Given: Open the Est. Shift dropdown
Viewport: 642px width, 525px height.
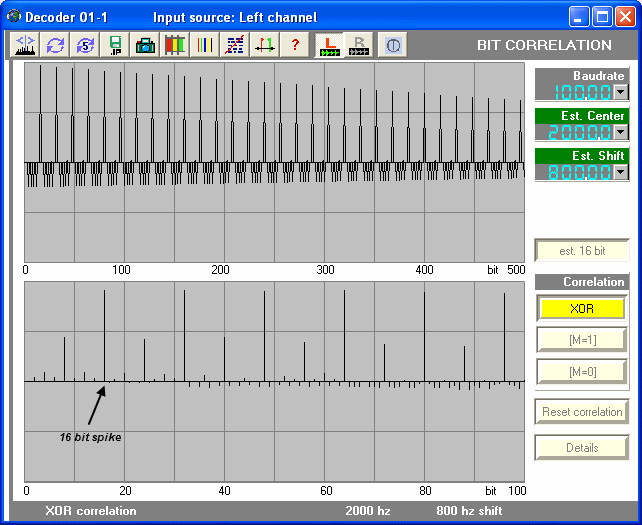Looking at the screenshot, I should (x=620, y=172).
